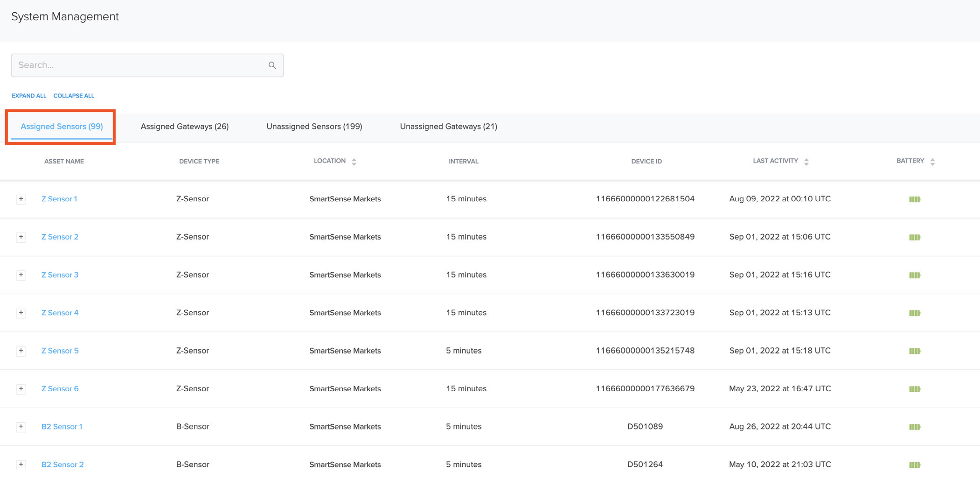Expand the B2 Sensor 2 row
The height and width of the screenshot is (480, 980).
pyautogui.click(x=21, y=464)
